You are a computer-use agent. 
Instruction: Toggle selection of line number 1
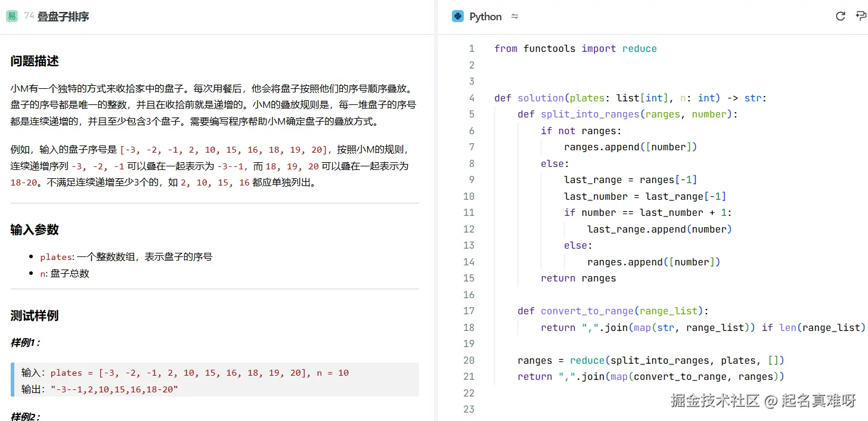click(x=472, y=48)
